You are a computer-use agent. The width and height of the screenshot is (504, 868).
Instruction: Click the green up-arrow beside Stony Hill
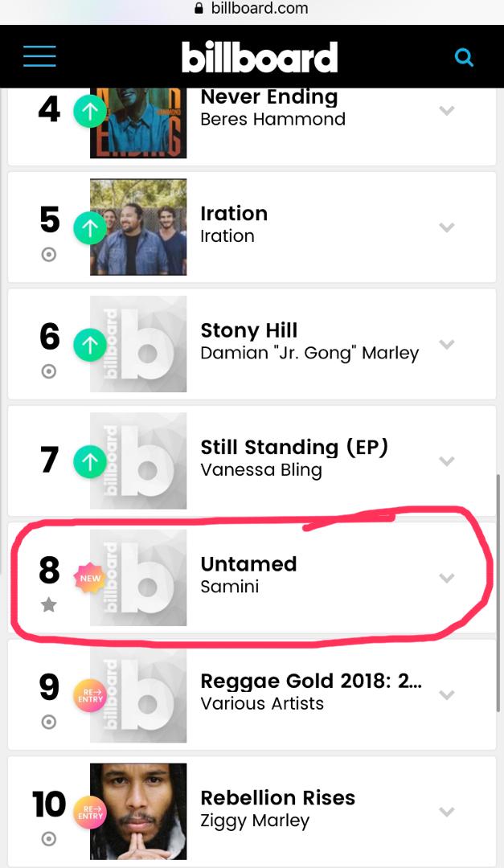90,344
